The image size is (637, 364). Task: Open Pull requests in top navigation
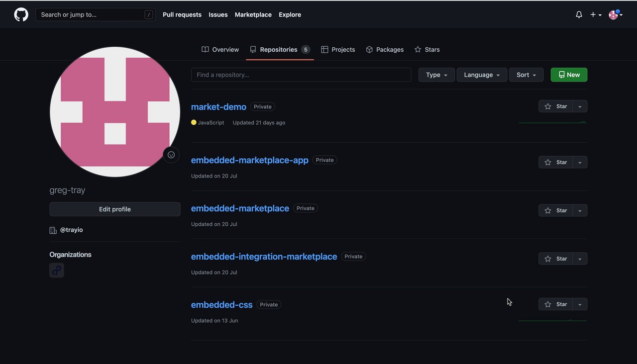point(182,15)
